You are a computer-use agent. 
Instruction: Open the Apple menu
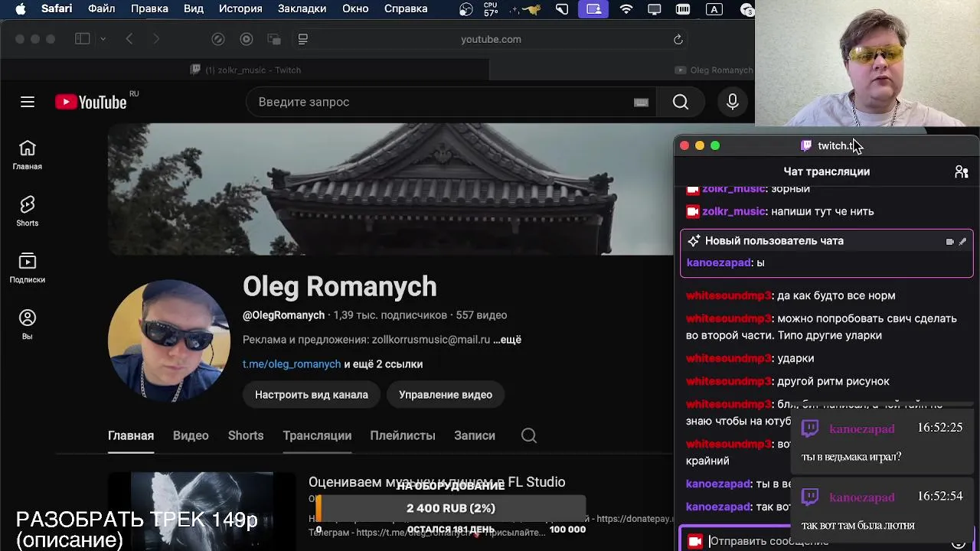click(21, 8)
